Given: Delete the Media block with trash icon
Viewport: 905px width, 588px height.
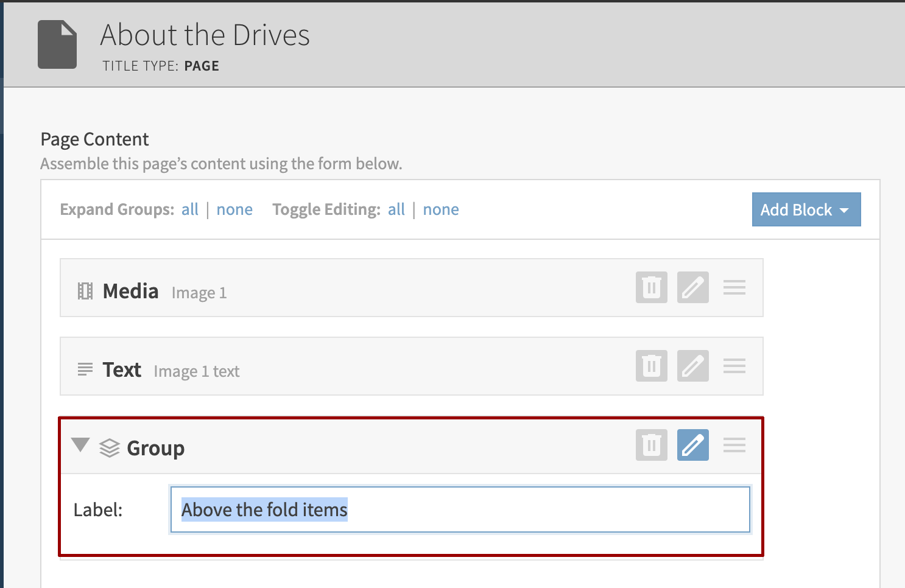Looking at the screenshot, I should pyautogui.click(x=651, y=287).
